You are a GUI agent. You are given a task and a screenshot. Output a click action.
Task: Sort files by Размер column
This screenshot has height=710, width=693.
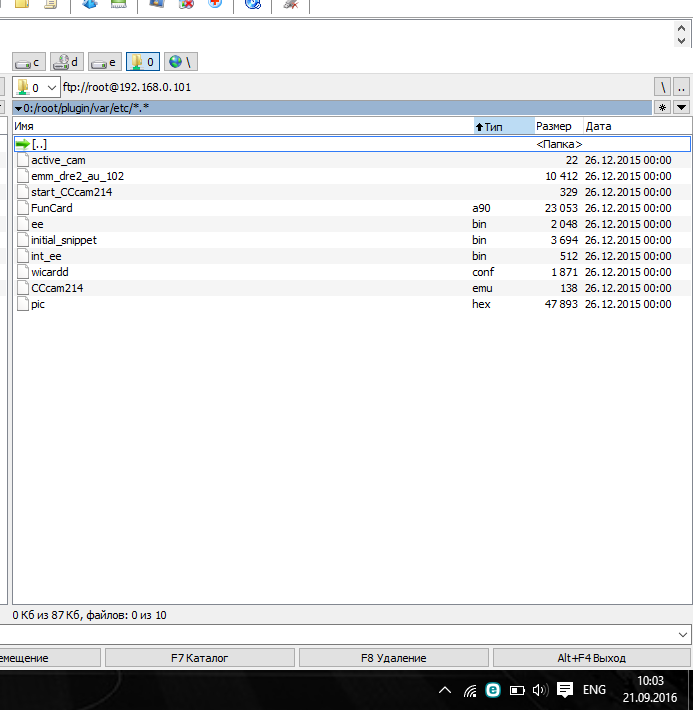coord(556,127)
